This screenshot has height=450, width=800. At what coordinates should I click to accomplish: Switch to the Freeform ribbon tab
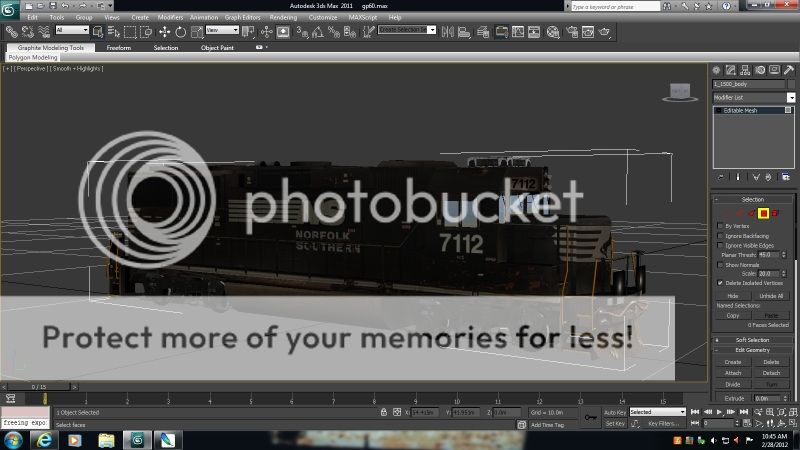point(119,47)
